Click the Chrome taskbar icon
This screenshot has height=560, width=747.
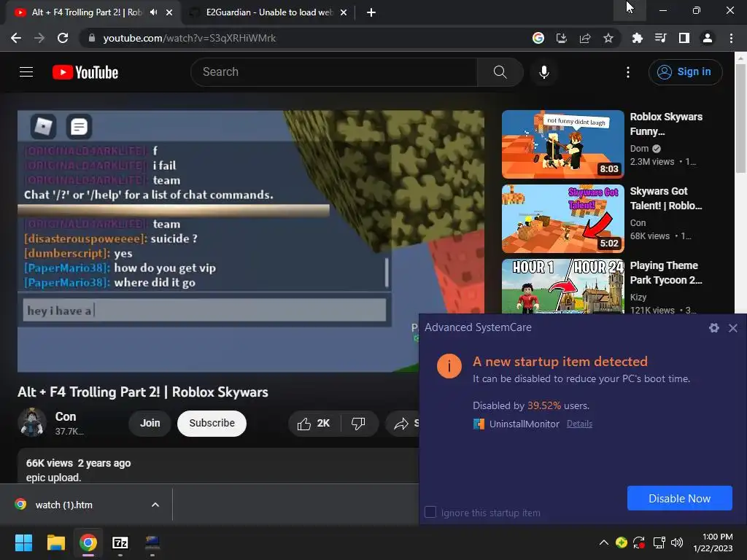[88, 542]
